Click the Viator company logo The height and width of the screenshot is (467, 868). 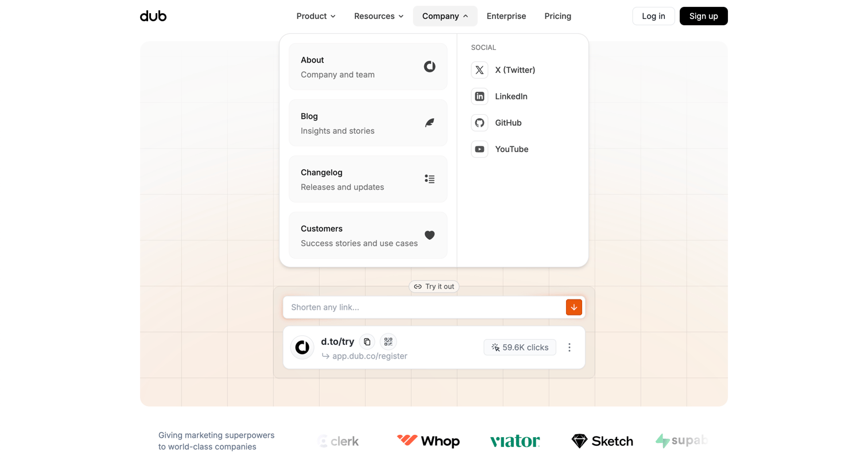[x=515, y=441]
